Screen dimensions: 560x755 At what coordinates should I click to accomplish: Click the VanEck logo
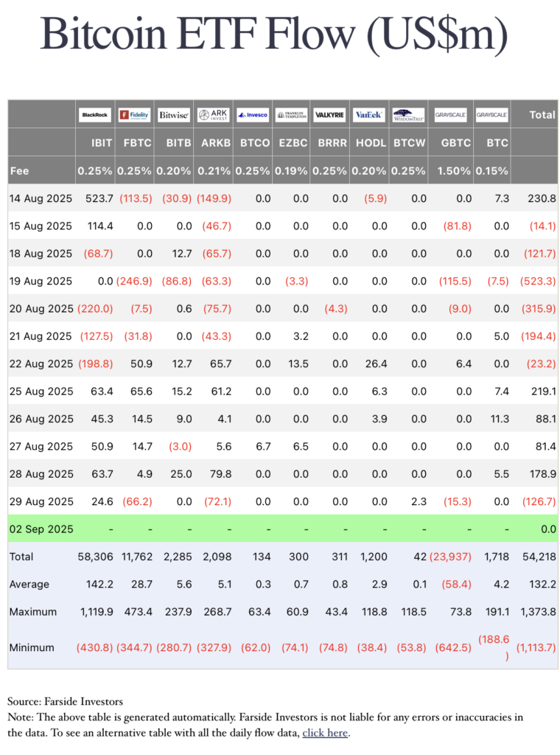(x=369, y=114)
